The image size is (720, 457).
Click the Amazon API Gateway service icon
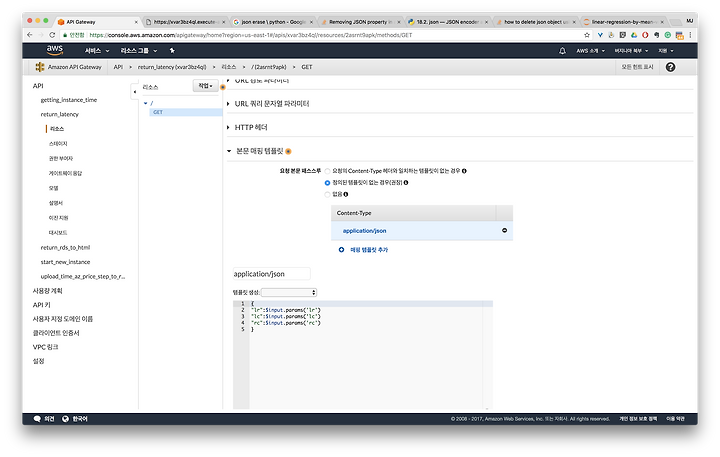[40, 67]
